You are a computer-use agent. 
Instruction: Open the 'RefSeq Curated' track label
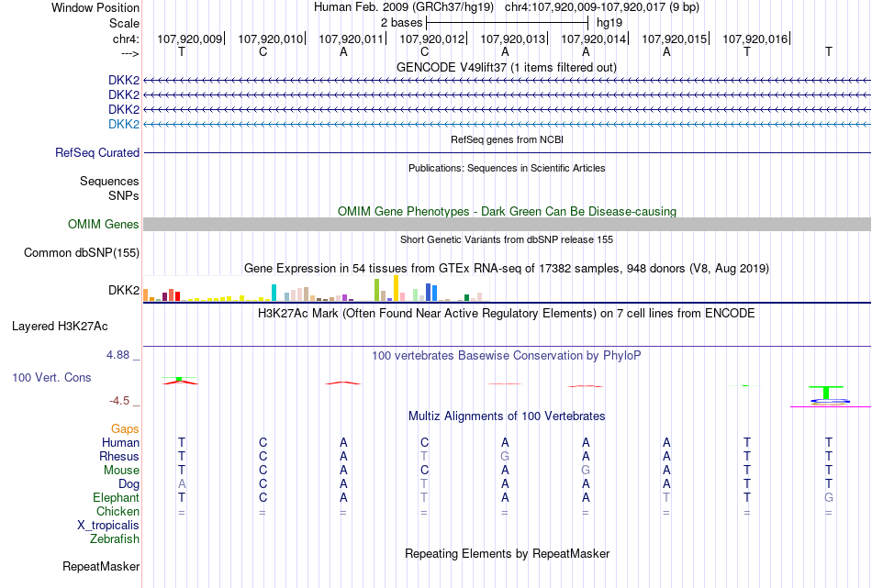(x=97, y=153)
